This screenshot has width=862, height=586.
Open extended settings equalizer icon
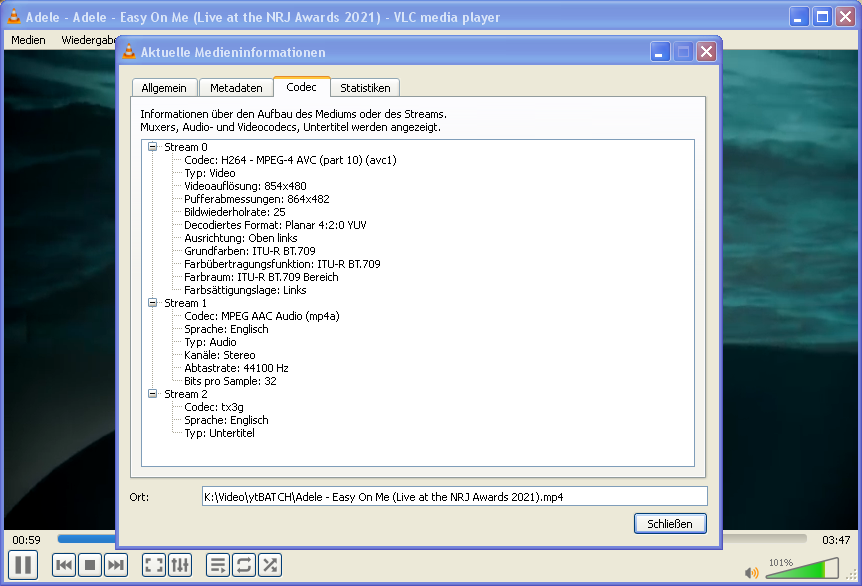coord(180,565)
